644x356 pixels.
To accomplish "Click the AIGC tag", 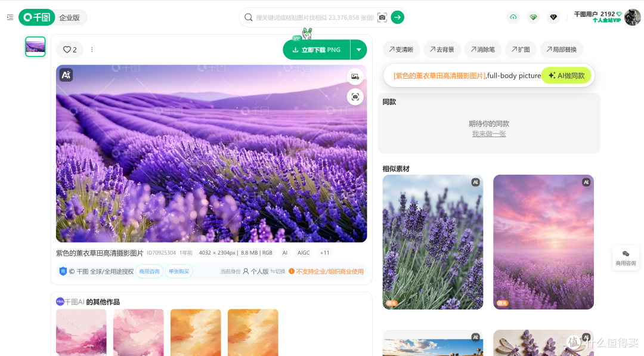I will tap(304, 252).
